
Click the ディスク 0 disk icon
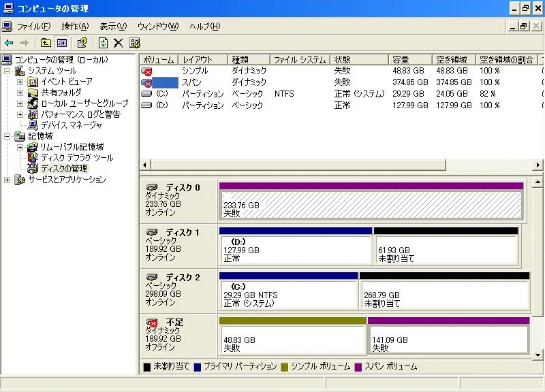point(152,188)
